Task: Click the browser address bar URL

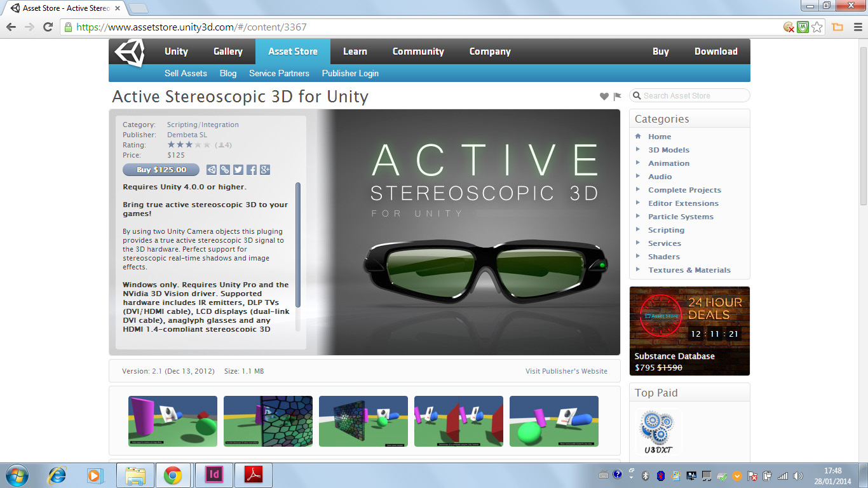Action: (x=192, y=27)
